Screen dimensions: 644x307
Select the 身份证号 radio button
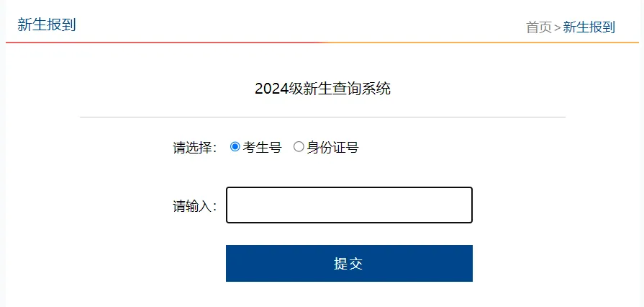pos(299,147)
